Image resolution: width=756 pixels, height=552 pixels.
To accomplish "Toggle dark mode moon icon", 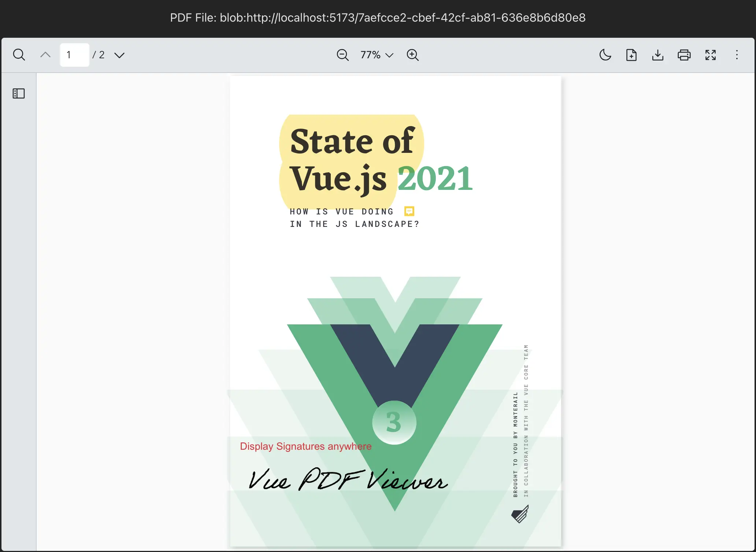I will (605, 55).
